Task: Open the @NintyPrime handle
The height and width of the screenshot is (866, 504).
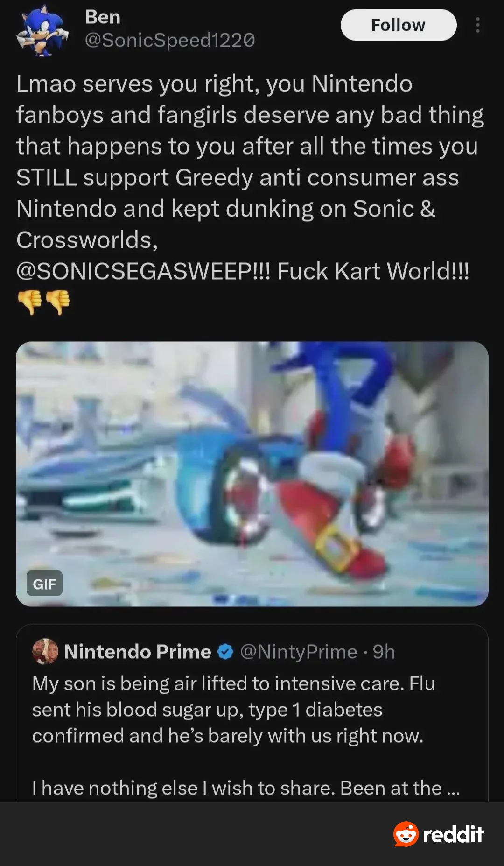Action: (x=298, y=652)
